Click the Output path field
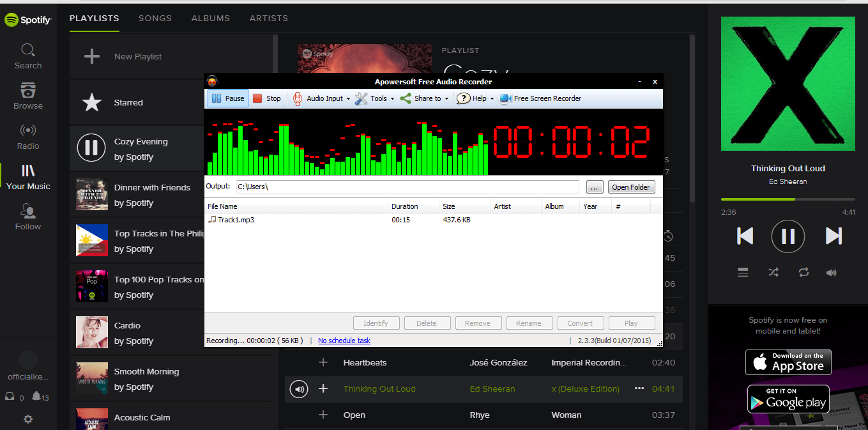The image size is (868, 430). coord(407,187)
